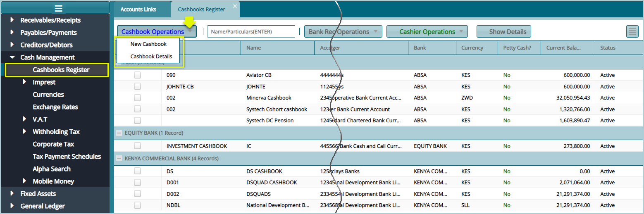
Task: Choose New Cashbook menu item
Action: pos(148,44)
